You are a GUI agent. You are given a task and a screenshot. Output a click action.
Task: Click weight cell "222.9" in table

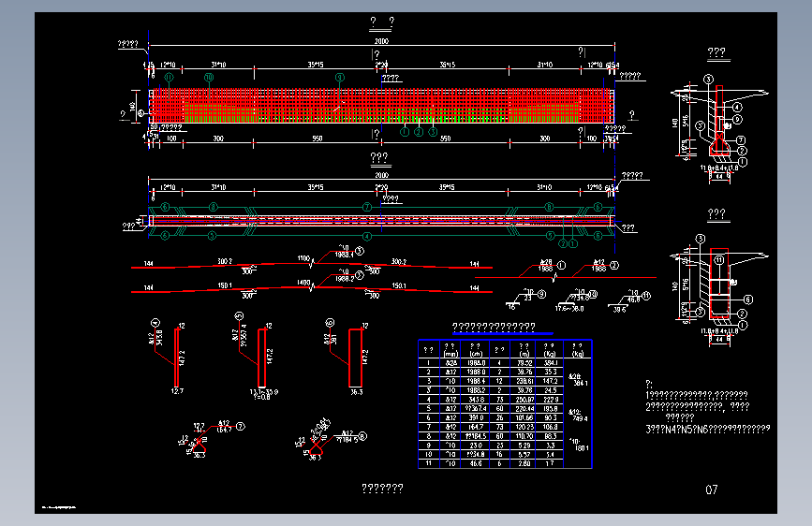[550, 400]
